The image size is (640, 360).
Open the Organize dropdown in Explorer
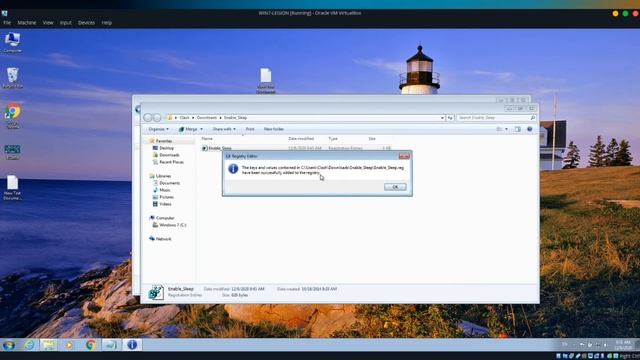click(158, 129)
